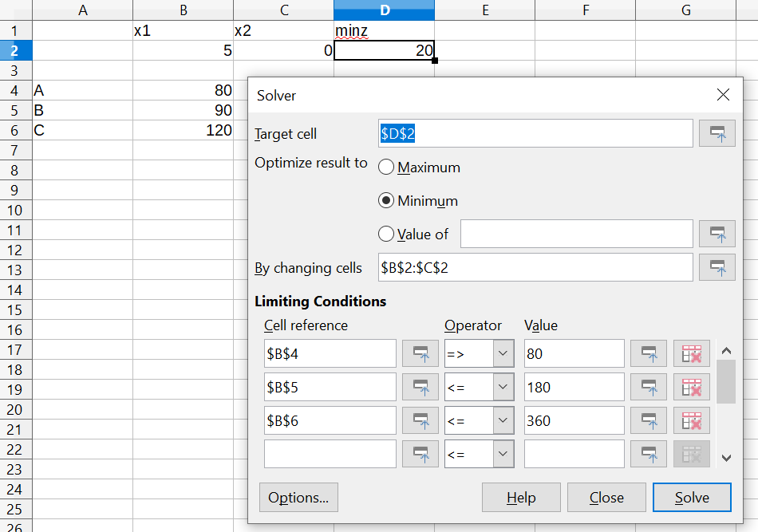Screen dimensions: 758x532
Task: Close the Solver dialog with the X
Action: click(723, 95)
